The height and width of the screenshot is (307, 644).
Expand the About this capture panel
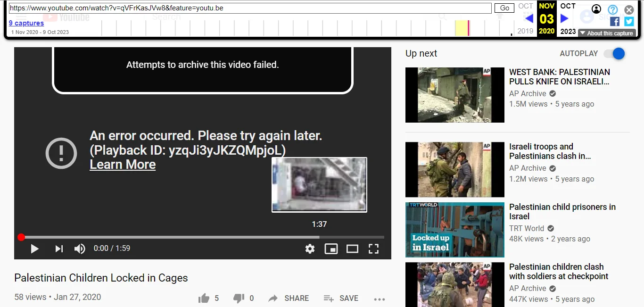[x=606, y=33]
